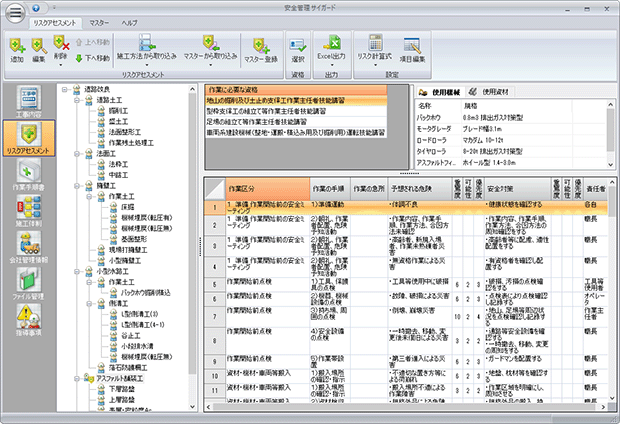This screenshot has height=424, width=620.
Task: Switch to the マスター ribbon tab
Action: click(x=99, y=21)
